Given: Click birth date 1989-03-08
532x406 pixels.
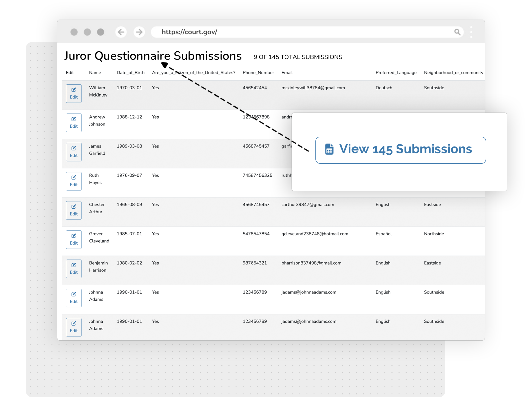Looking at the screenshot, I should pyautogui.click(x=129, y=146).
